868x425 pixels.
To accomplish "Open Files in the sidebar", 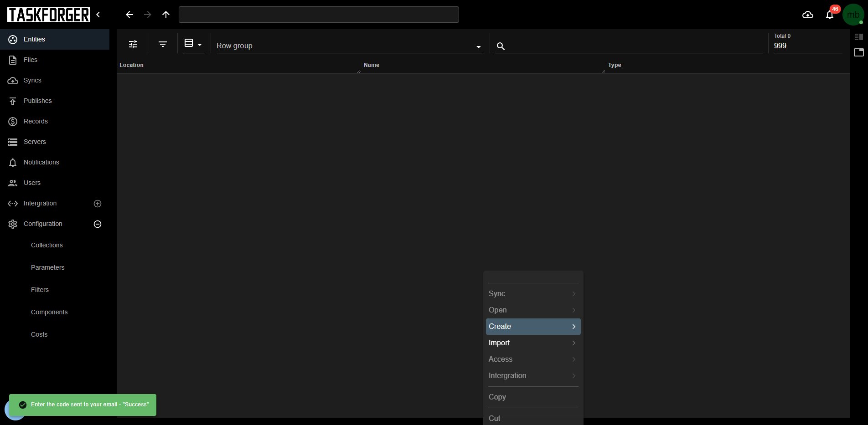I will [55, 60].
